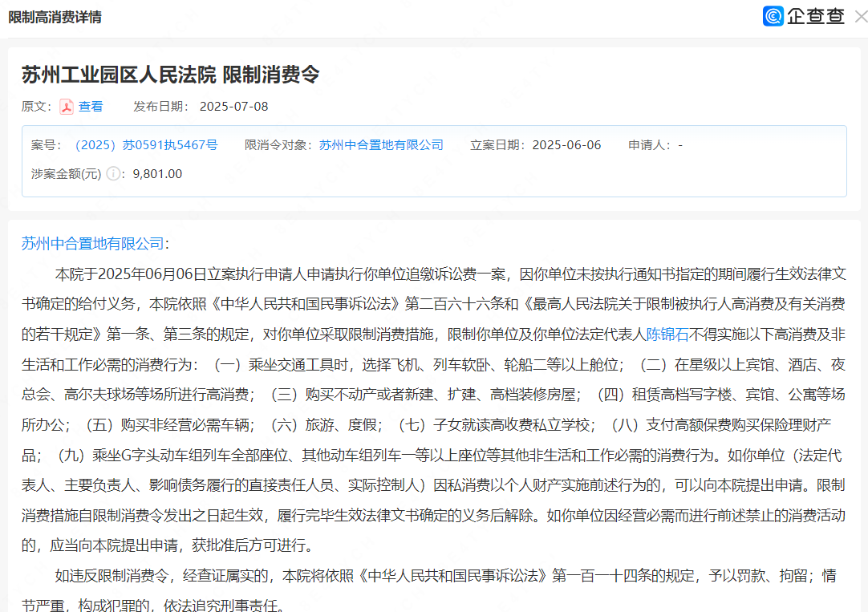Click the PDF icon next to 原文

click(66, 107)
